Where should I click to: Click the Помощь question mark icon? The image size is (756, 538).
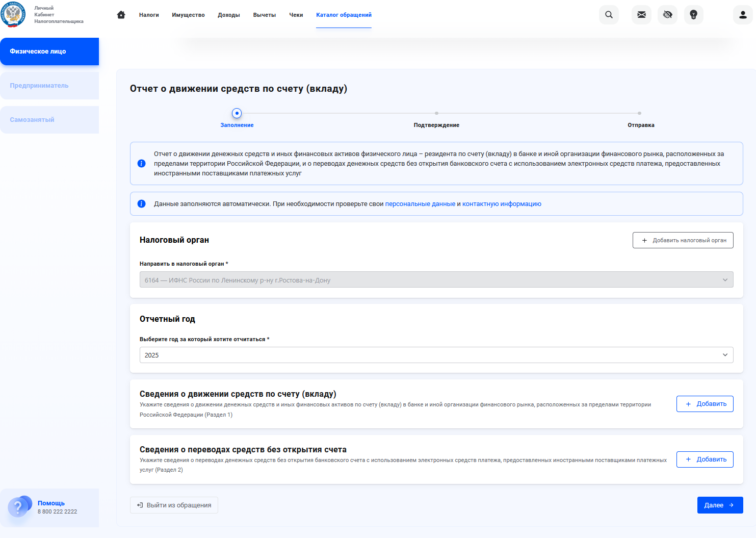[x=18, y=507]
